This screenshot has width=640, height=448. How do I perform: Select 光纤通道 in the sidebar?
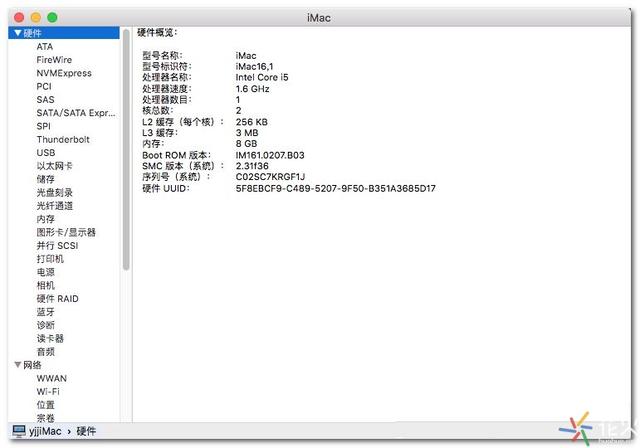[x=54, y=206]
